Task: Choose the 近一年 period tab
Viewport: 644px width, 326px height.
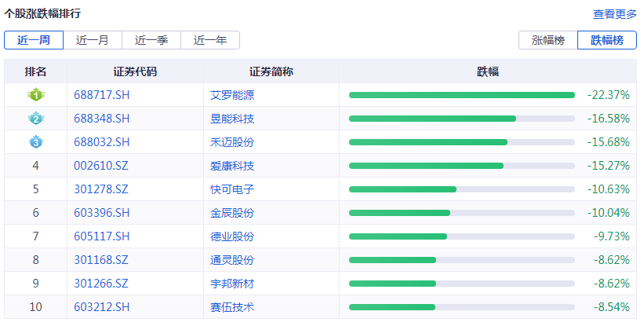Action: tap(210, 40)
